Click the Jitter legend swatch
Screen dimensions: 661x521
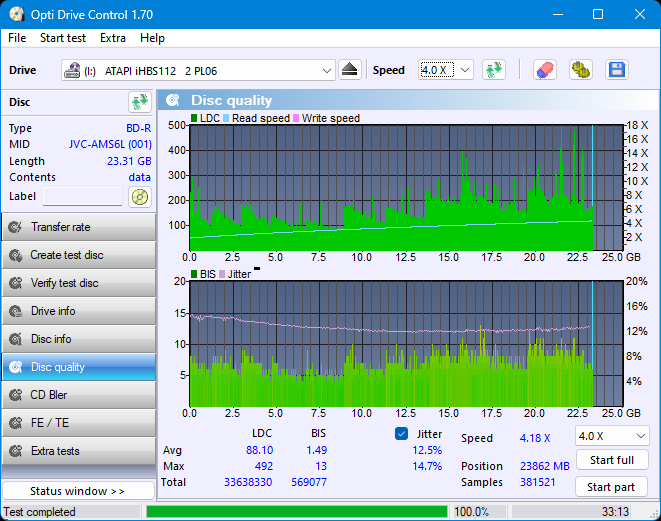222,274
